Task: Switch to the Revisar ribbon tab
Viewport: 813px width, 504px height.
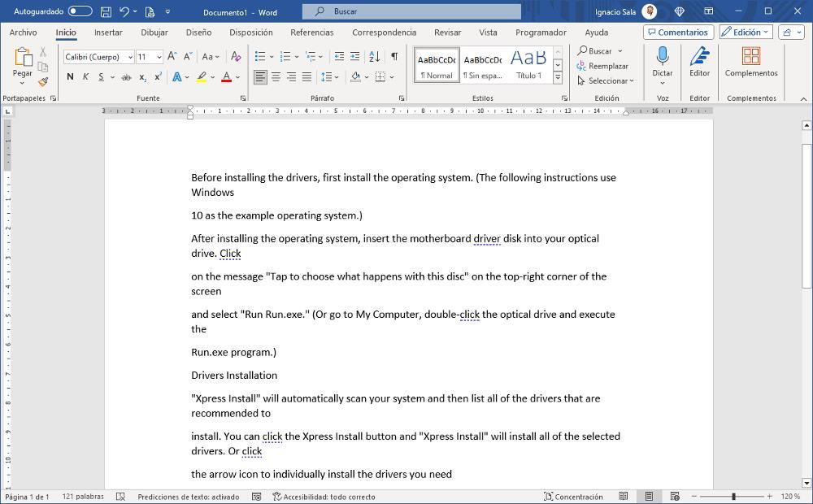Action: [447, 32]
